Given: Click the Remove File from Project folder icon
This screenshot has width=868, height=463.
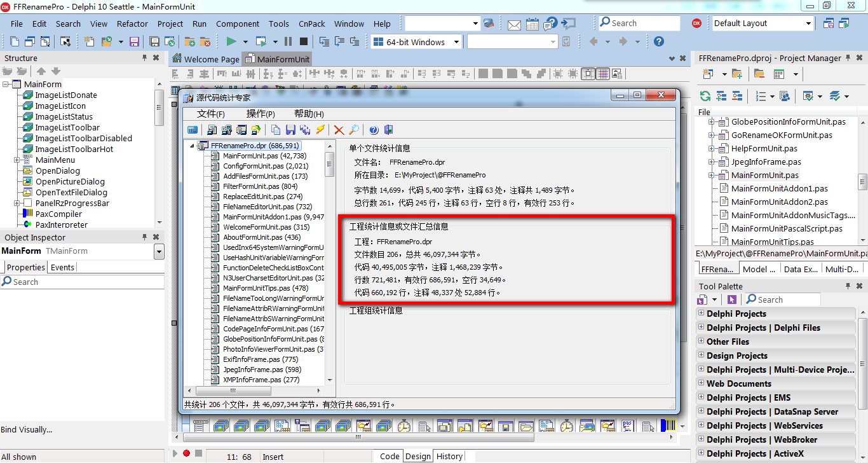Looking at the screenshot, I should (x=205, y=41).
